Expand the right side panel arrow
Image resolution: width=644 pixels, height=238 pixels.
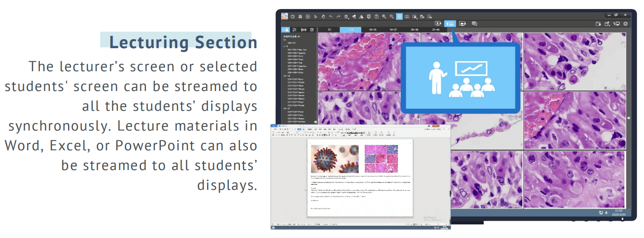coord(629,118)
